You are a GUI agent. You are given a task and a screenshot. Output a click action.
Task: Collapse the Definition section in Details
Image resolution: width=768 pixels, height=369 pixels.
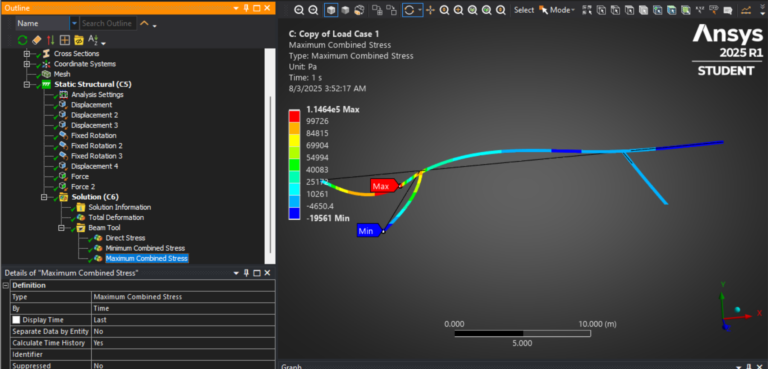(x=5, y=285)
